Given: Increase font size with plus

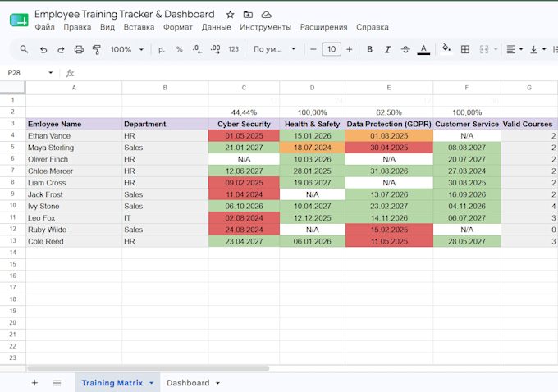Looking at the screenshot, I should coord(350,49).
